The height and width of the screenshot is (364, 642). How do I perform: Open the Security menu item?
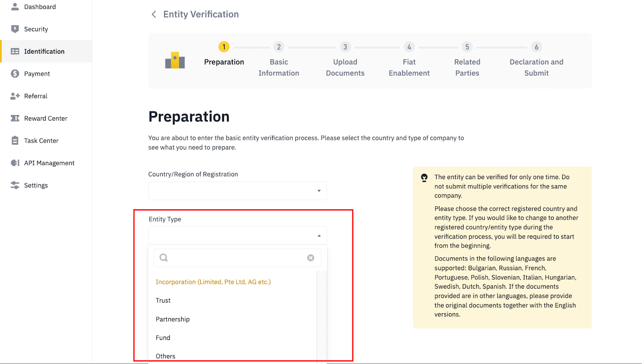coord(46,29)
